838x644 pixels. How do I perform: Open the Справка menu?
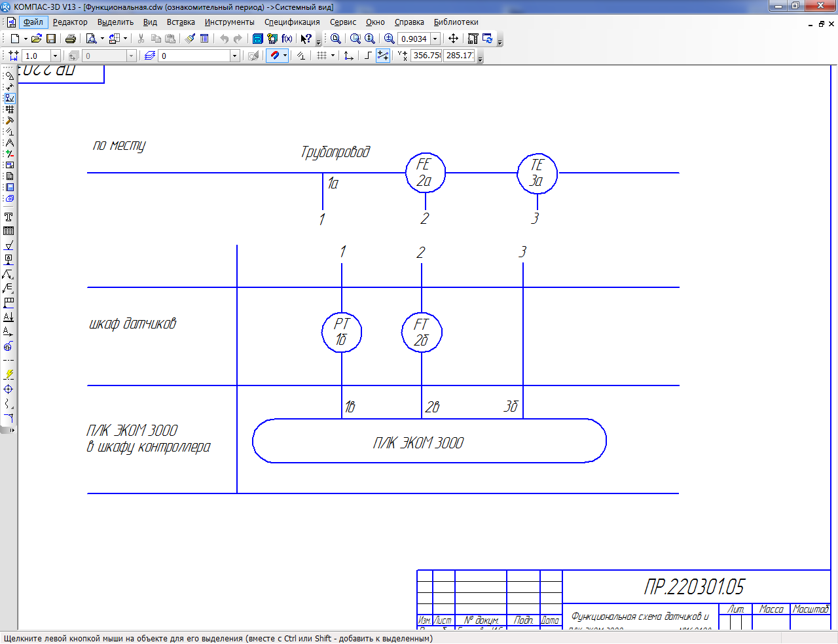pyautogui.click(x=409, y=22)
